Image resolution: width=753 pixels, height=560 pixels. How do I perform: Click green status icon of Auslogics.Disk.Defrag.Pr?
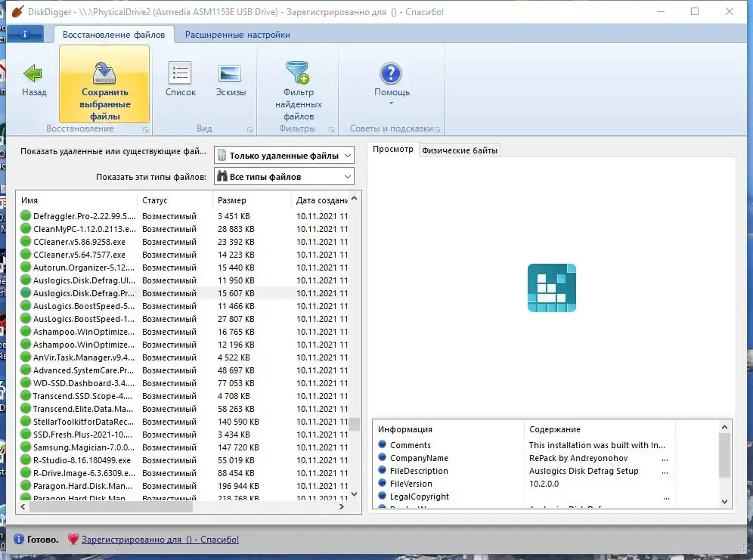[x=26, y=292]
